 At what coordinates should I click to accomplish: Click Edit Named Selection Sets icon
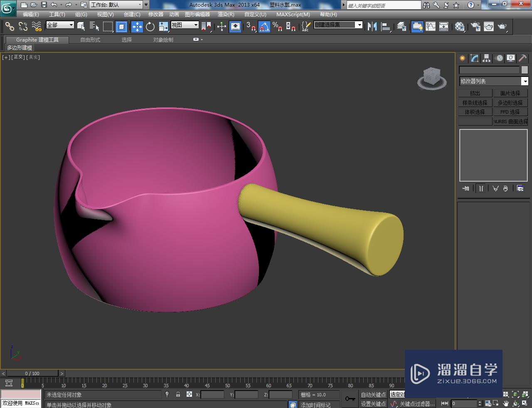click(305, 27)
